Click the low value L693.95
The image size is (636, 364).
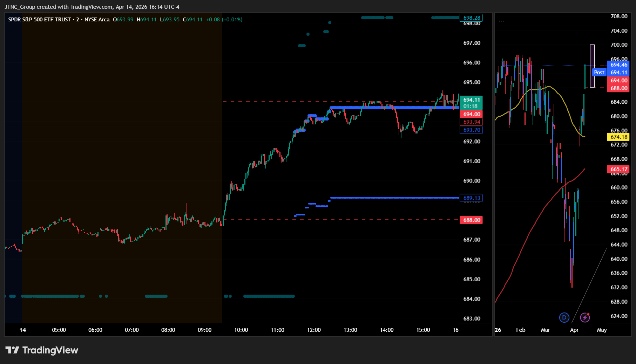(x=170, y=20)
